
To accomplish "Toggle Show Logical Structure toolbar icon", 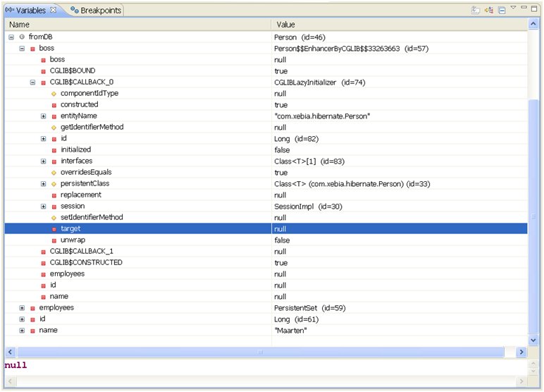I will click(489, 10).
